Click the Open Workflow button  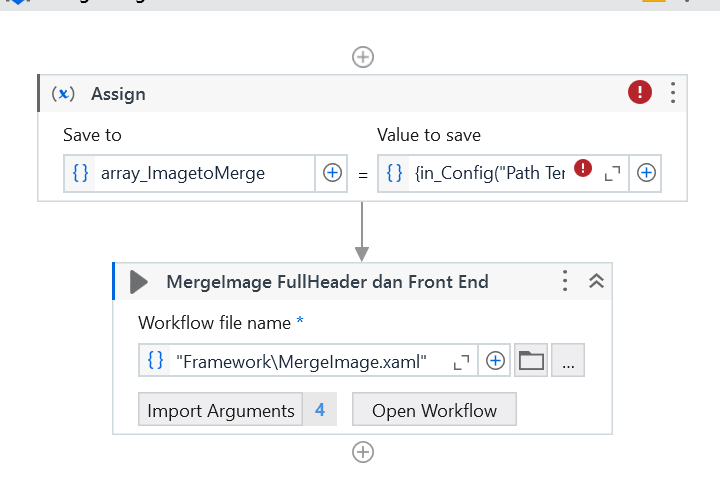434,410
